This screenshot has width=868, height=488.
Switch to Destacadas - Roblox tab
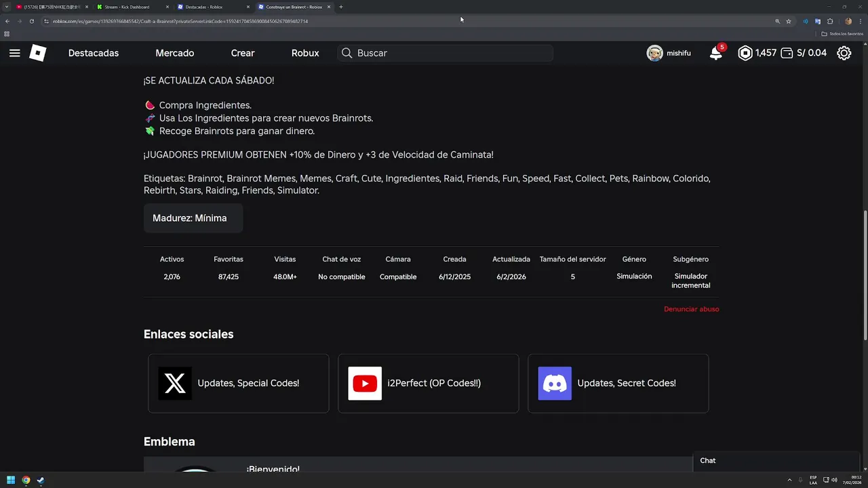tap(213, 7)
